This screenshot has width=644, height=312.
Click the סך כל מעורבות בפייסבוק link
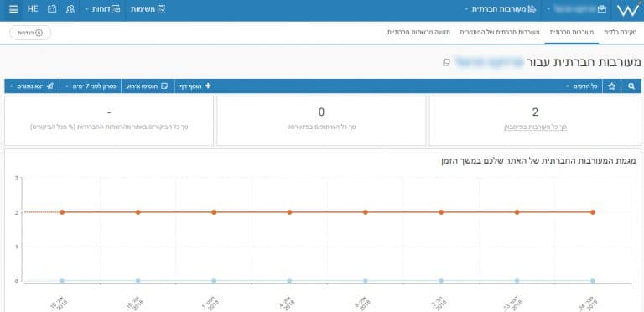536,127
